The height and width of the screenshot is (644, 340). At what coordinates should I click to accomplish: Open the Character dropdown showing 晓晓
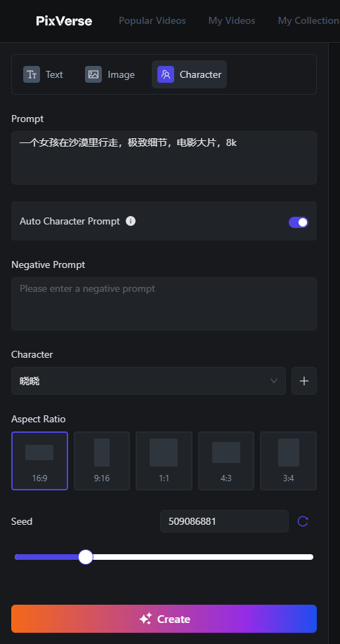(x=148, y=381)
